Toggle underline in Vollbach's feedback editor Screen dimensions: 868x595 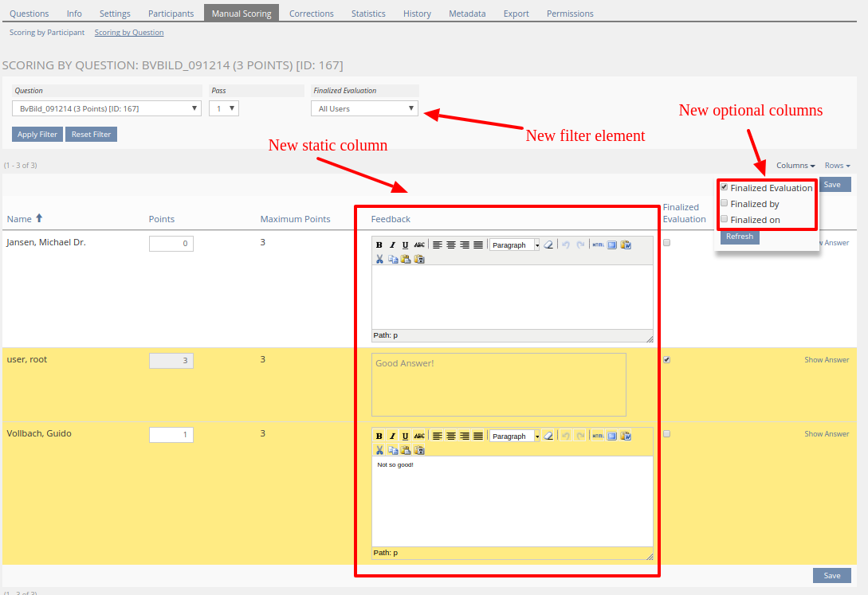pyautogui.click(x=405, y=436)
